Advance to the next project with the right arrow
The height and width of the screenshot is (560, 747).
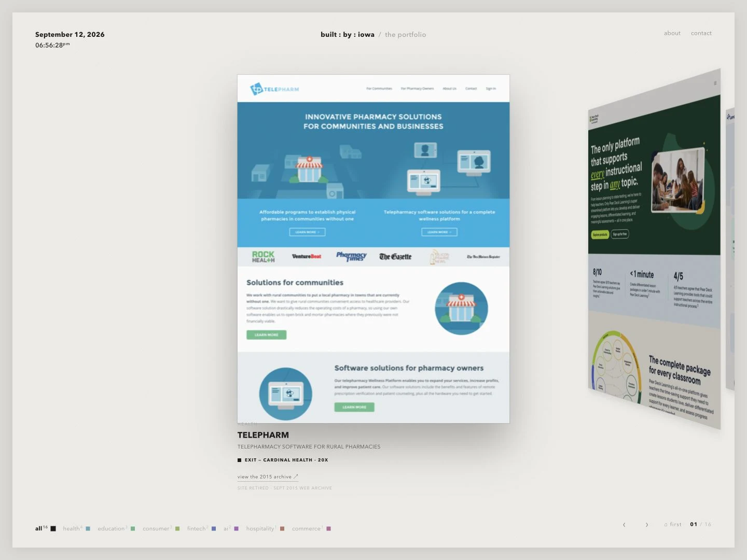pyautogui.click(x=647, y=525)
